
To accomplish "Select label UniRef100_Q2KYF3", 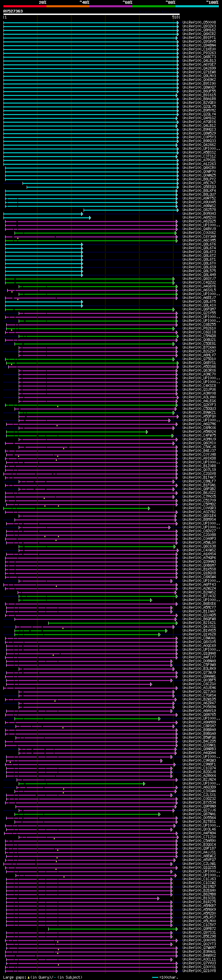I will 199,405.
